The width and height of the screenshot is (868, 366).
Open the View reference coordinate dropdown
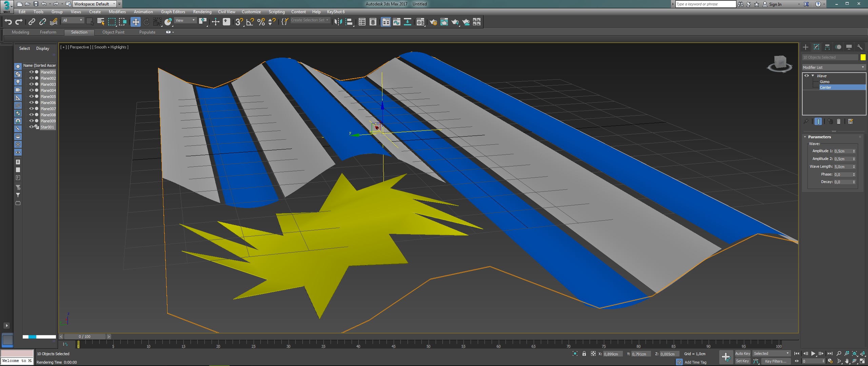click(185, 20)
